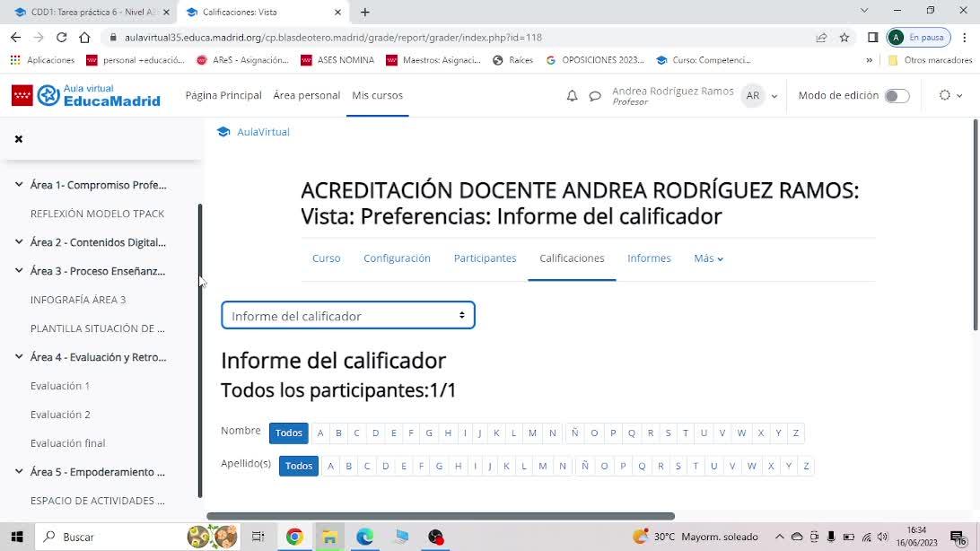Viewport: 980px width, 551px height.
Task: Open the Otros marcadores folder
Action: click(930, 60)
